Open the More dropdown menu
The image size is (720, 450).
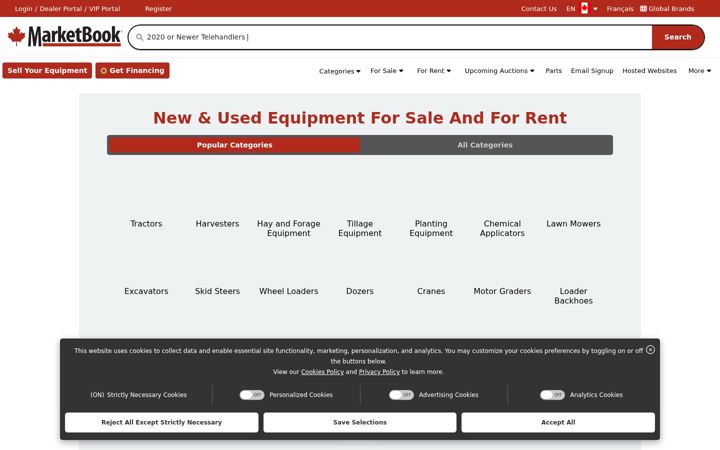pos(699,71)
